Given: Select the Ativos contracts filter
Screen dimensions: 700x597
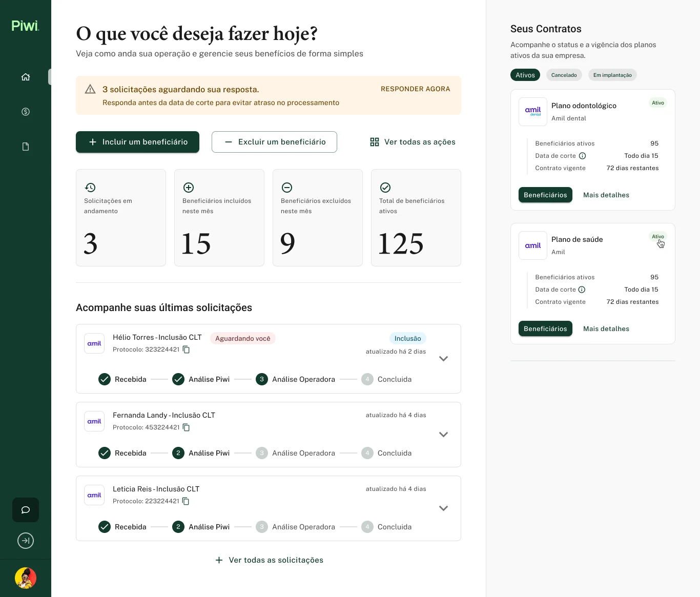Looking at the screenshot, I should 525,75.
